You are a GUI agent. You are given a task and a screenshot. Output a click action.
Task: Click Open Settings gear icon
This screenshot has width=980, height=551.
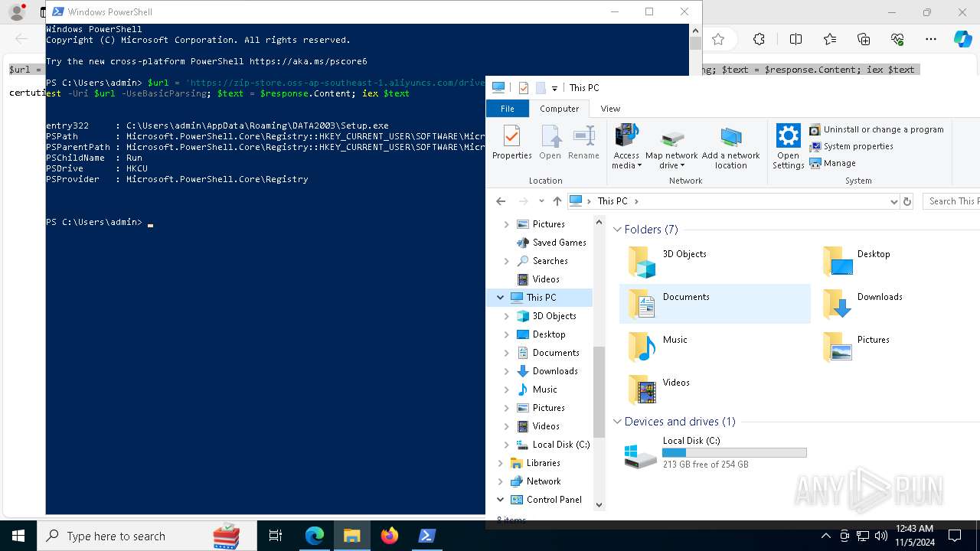(788, 147)
